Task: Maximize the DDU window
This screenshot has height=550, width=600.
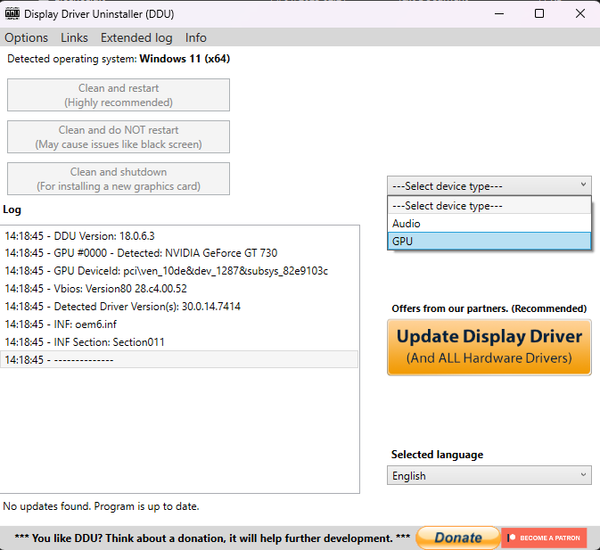Action: pyautogui.click(x=540, y=14)
